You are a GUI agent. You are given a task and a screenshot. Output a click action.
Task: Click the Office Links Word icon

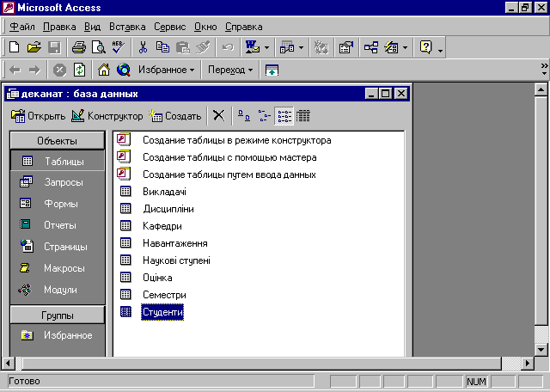pyautogui.click(x=252, y=47)
